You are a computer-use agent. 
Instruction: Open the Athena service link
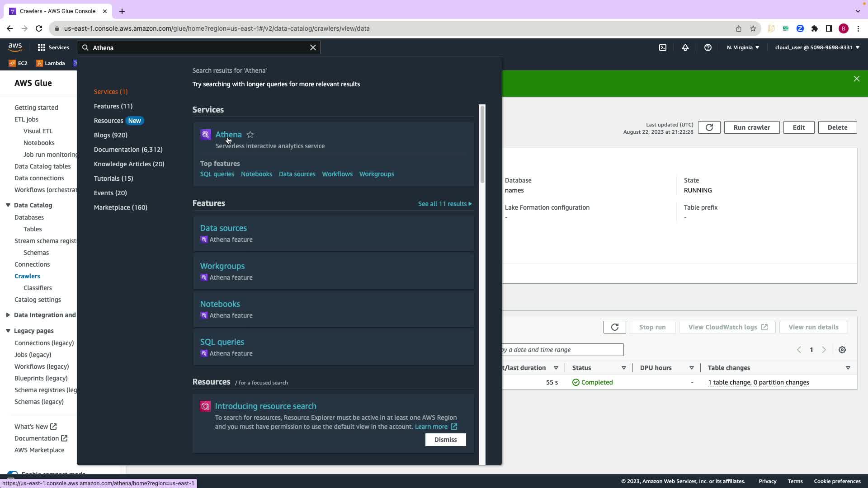[228, 135]
